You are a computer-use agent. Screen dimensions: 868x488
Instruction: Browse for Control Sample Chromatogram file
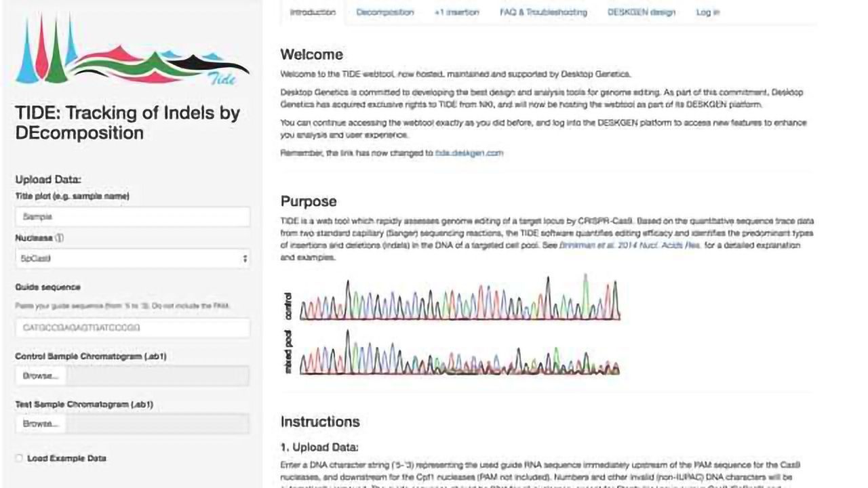(41, 375)
